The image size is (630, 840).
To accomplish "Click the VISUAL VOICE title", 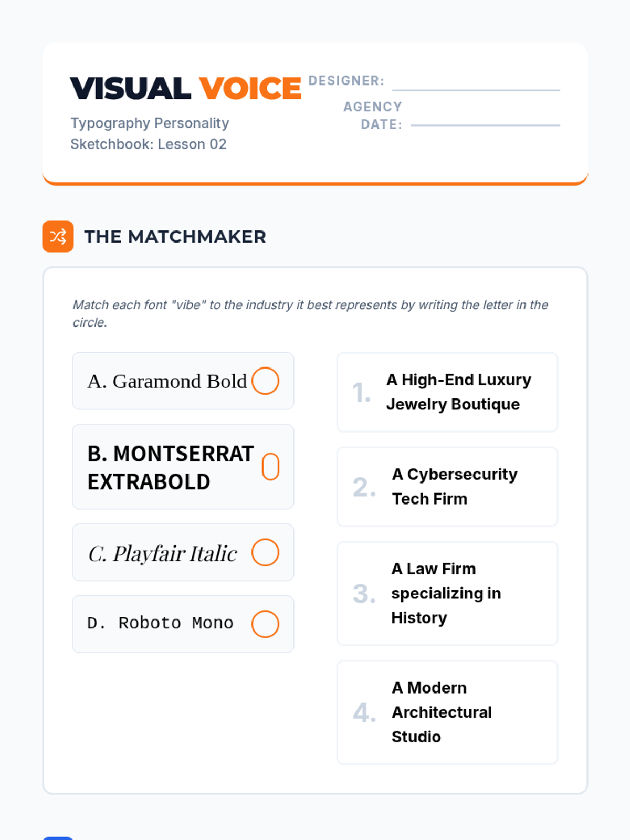I will [x=186, y=88].
